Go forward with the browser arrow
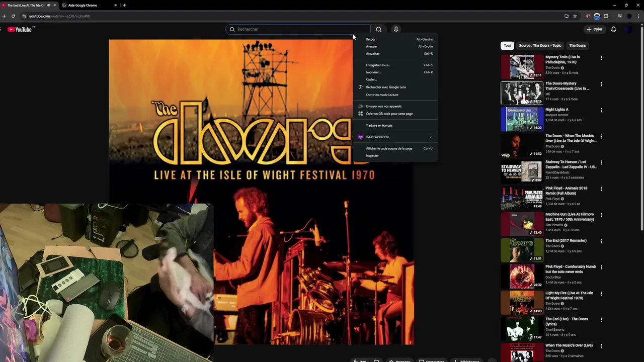The height and width of the screenshot is (362, 644). click(x=4, y=16)
